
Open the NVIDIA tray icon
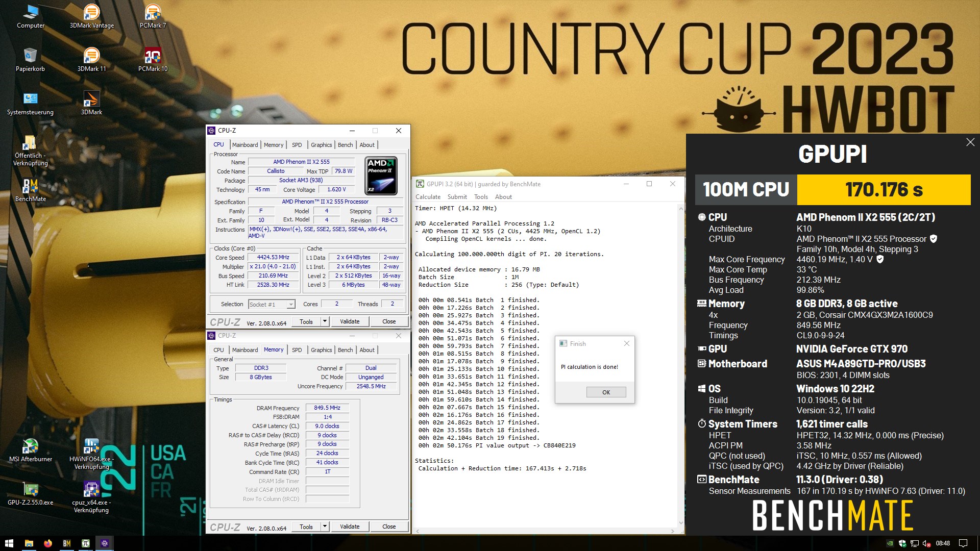tap(890, 543)
